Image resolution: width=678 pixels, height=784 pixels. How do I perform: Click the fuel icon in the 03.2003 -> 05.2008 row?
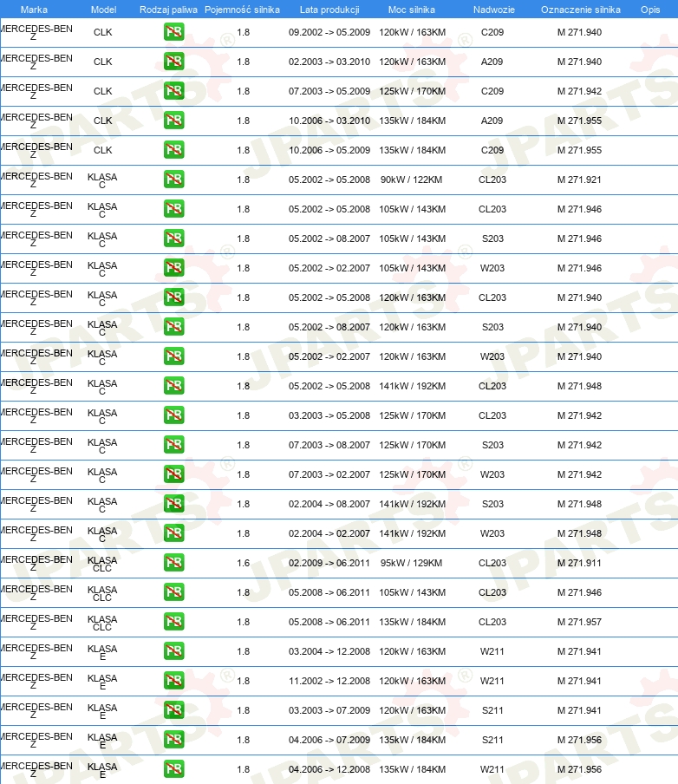[174, 415]
